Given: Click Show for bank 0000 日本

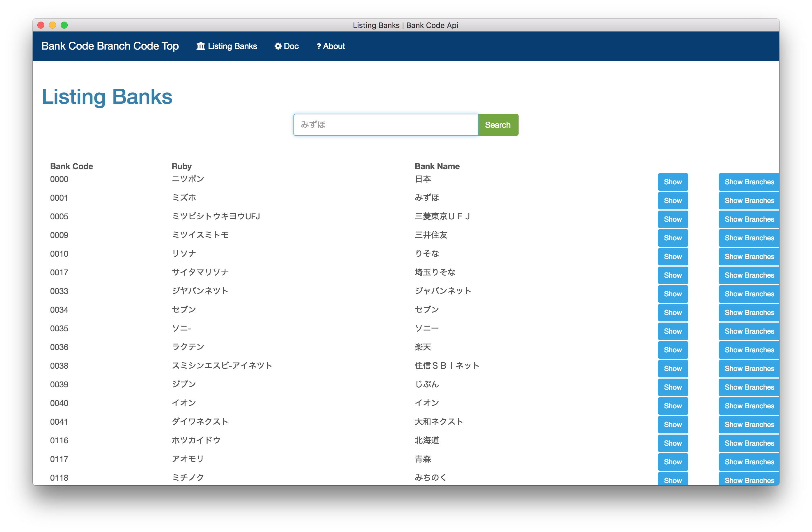Looking at the screenshot, I should [x=673, y=182].
